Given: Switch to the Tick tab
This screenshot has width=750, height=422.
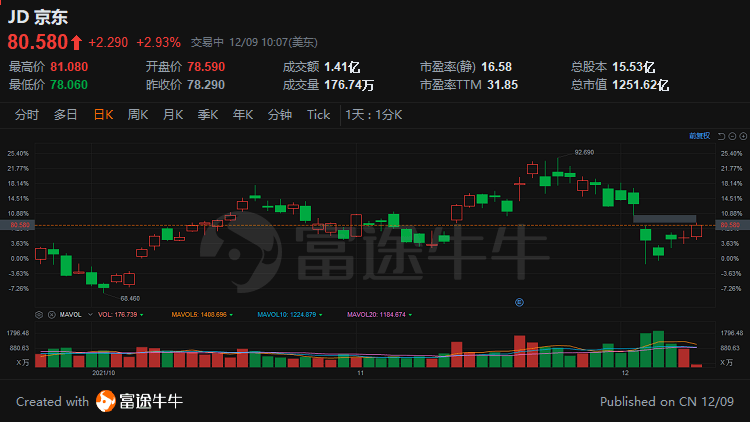Looking at the screenshot, I should click(318, 114).
